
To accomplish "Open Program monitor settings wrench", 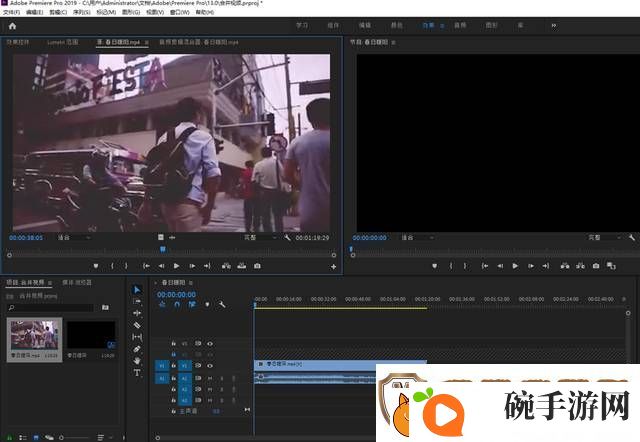I will tap(632, 237).
